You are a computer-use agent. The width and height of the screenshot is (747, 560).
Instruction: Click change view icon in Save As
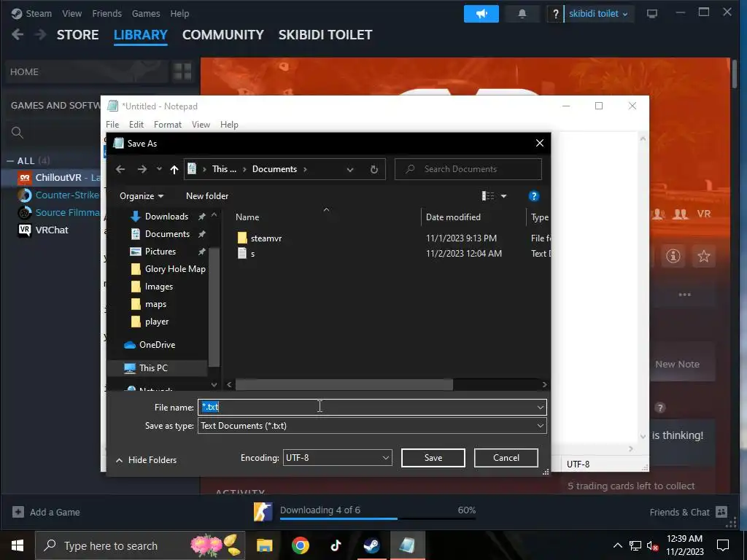click(x=488, y=196)
